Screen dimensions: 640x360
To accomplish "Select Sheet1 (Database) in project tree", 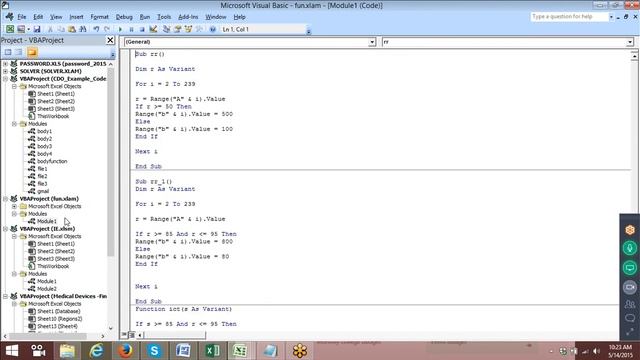I will (x=59, y=311).
